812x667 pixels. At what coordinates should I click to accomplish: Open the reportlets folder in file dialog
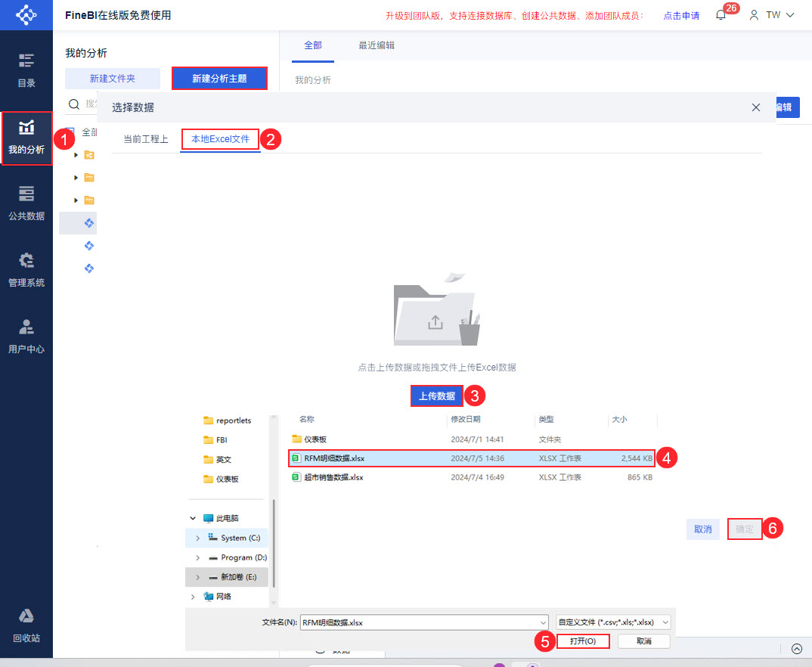(228, 420)
